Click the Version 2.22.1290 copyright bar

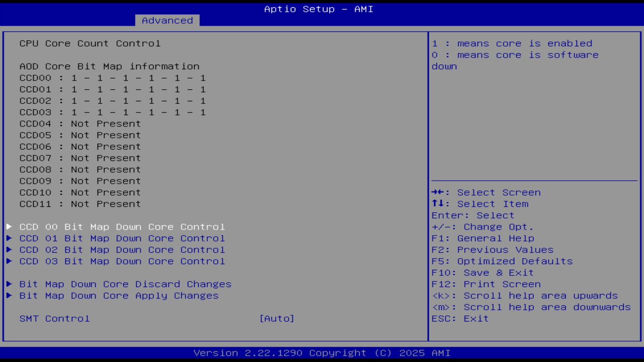(x=318, y=352)
